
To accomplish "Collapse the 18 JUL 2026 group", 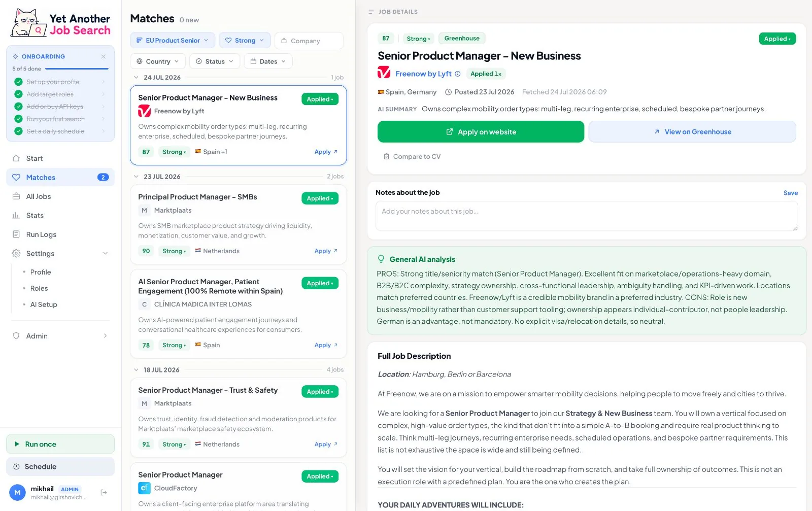I will click(136, 370).
